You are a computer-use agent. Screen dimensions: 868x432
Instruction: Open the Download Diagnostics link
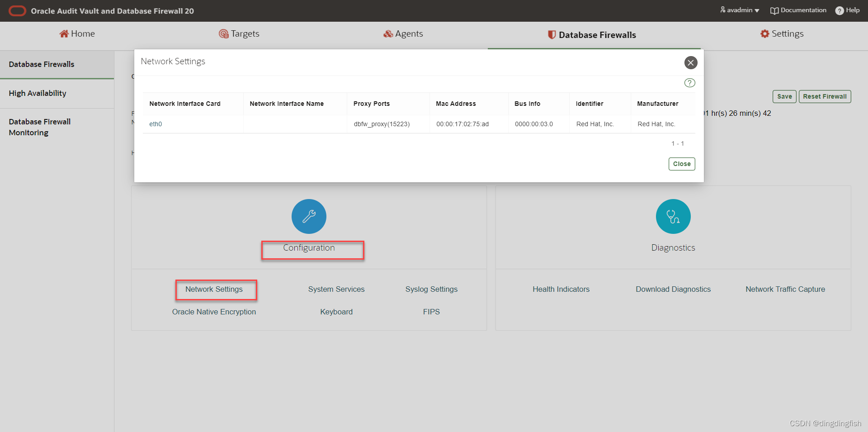click(673, 289)
